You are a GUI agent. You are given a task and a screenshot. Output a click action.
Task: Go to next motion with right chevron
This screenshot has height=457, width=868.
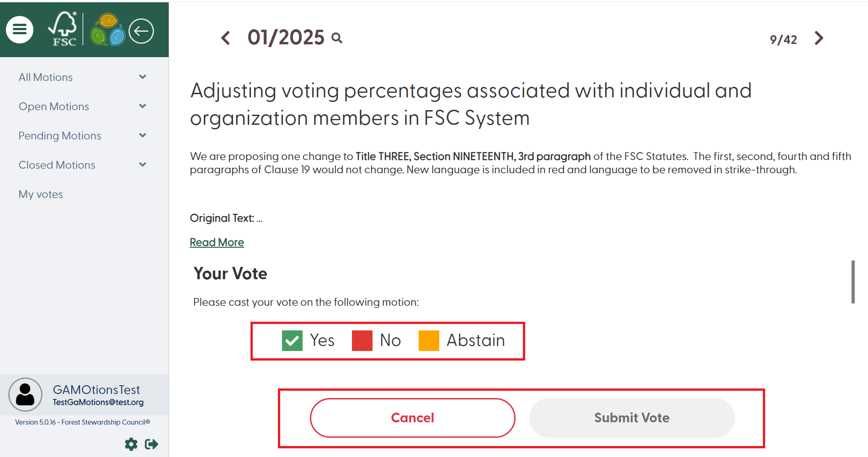point(819,38)
